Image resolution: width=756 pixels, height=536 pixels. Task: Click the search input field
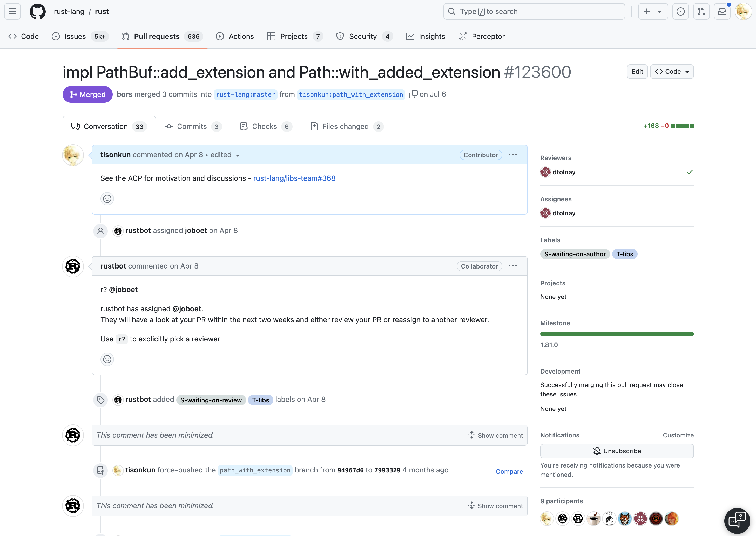click(x=534, y=12)
